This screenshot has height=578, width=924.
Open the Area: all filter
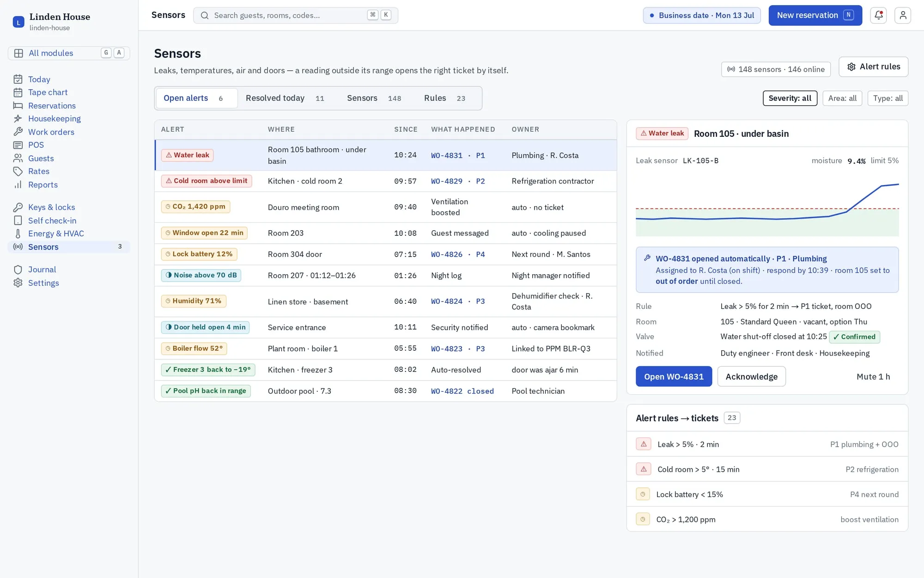842,98
